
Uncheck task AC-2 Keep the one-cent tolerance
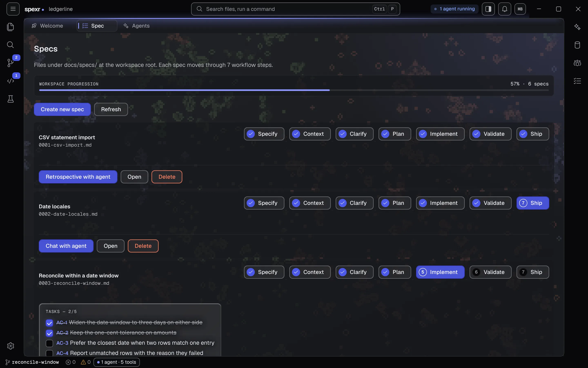(x=49, y=333)
